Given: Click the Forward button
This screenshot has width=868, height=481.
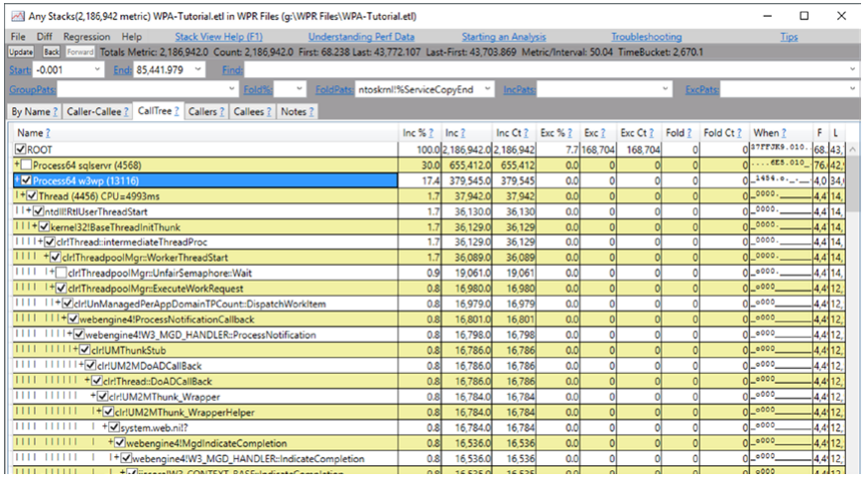Looking at the screenshot, I should pos(80,52).
